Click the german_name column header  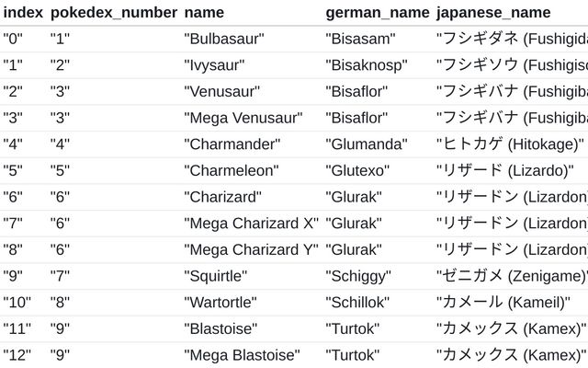377,12
